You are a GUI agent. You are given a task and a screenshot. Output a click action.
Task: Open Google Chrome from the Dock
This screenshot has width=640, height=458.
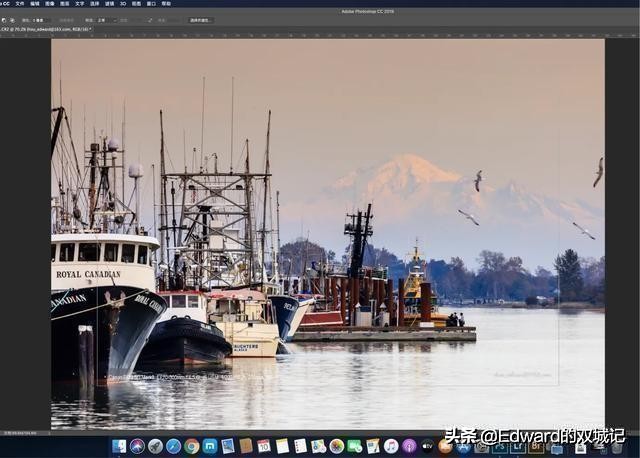click(191, 446)
